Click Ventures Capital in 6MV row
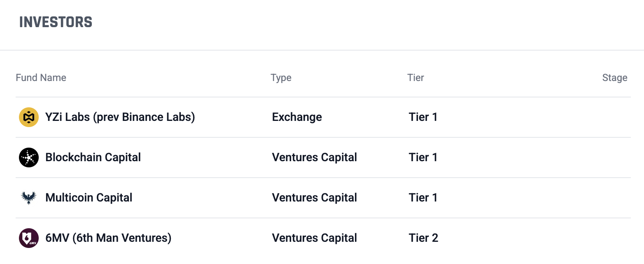 [x=314, y=238]
